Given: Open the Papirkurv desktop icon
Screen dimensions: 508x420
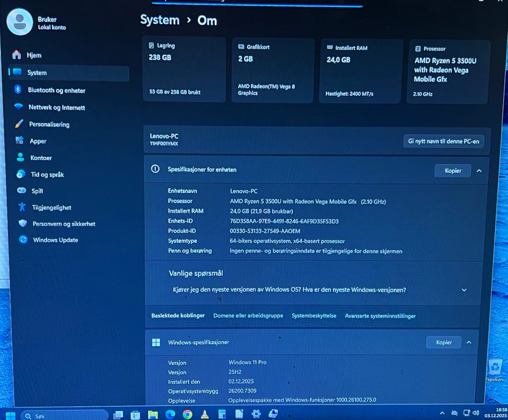Looking at the screenshot, I should point(495,371).
